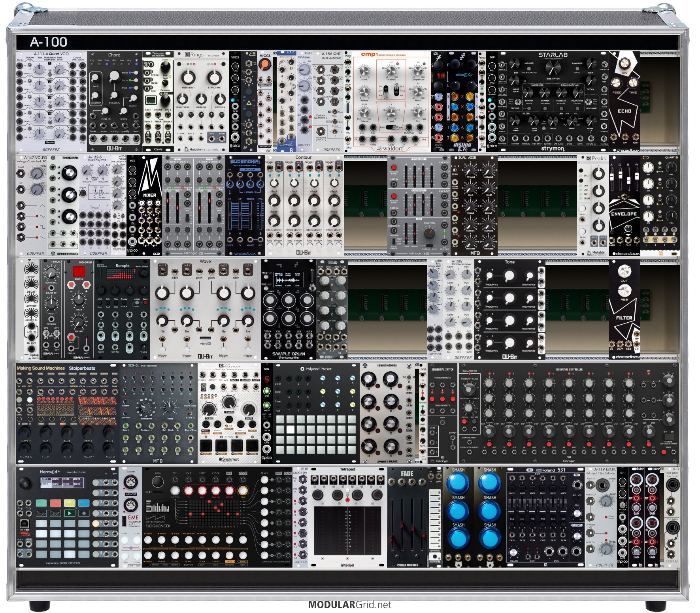Click the Stolperbeats LINEAR button
This screenshot has height=613, width=700.
pos(30,401)
